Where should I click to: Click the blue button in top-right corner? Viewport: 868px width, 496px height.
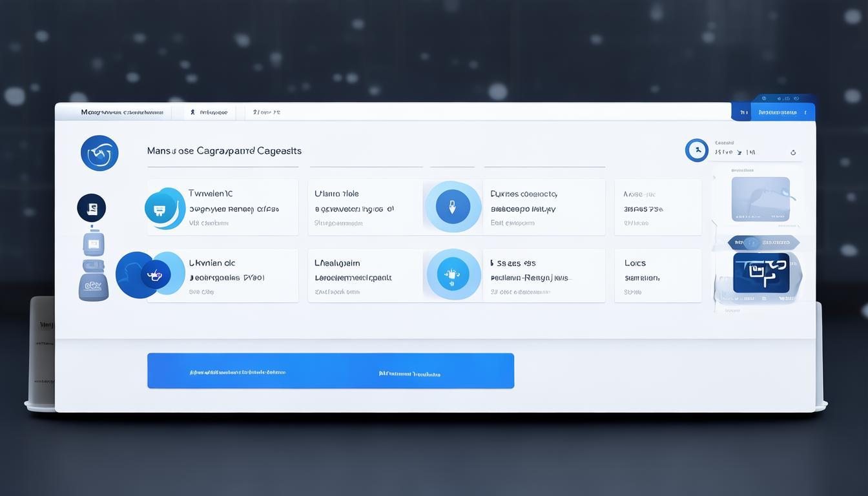(x=774, y=112)
